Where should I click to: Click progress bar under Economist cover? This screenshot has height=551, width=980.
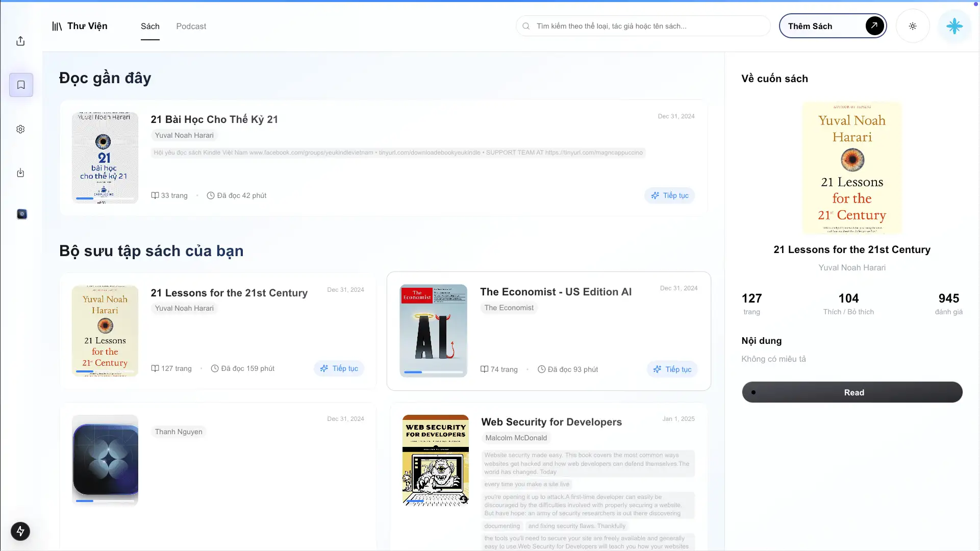[x=433, y=372]
